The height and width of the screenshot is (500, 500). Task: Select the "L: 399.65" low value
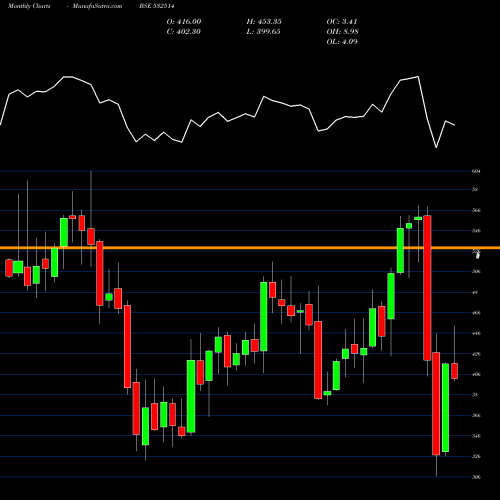click(x=263, y=31)
